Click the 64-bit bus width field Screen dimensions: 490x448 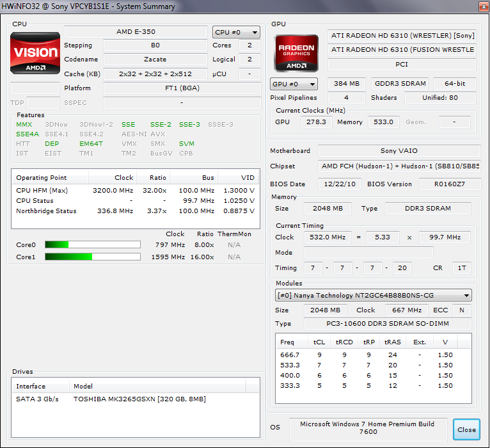point(455,83)
